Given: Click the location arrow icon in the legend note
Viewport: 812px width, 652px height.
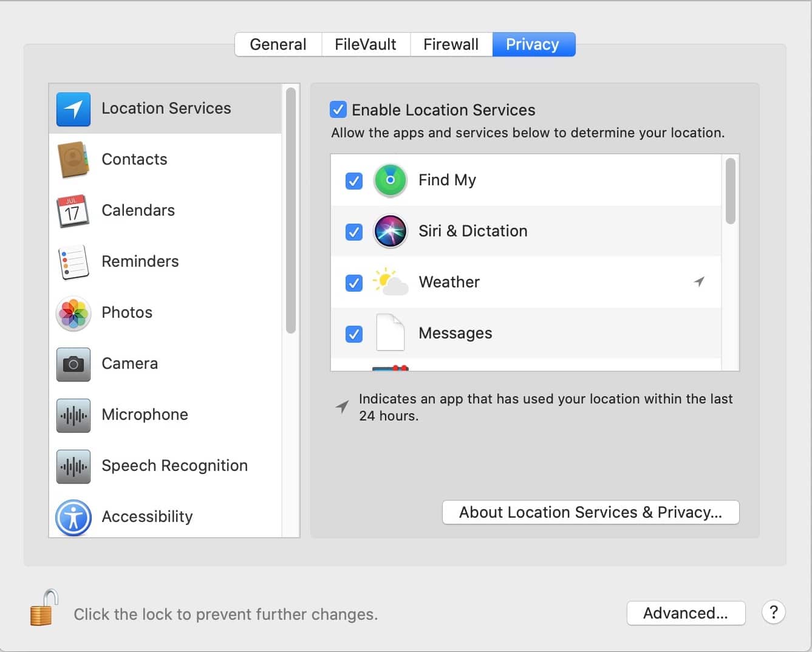Looking at the screenshot, I should pyautogui.click(x=343, y=407).
